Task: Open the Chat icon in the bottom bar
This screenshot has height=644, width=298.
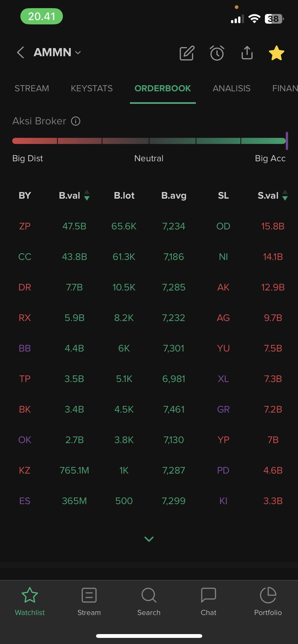Action: pos(208,601)
